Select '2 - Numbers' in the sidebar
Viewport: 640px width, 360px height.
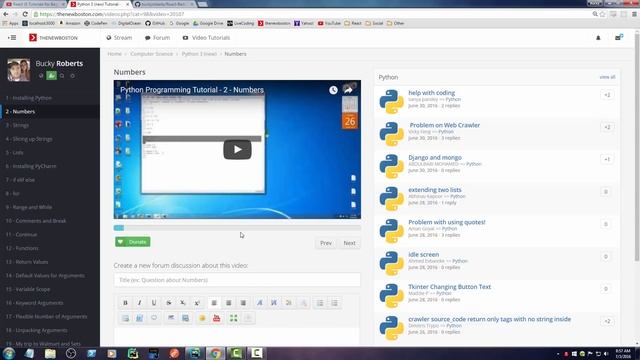click(50, 111)
